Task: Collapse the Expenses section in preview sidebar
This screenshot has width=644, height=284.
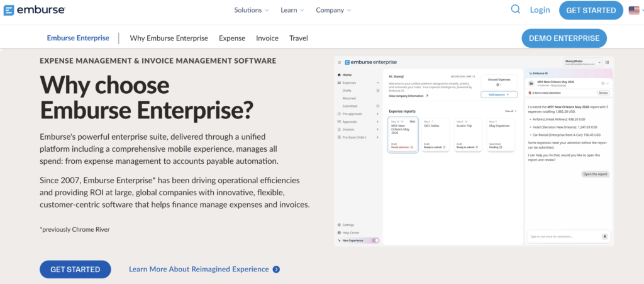Action: click(x=377, y=82)
